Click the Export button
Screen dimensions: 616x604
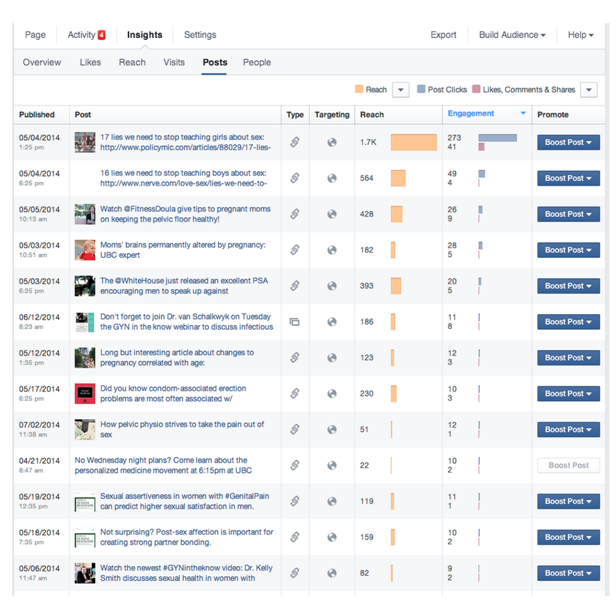443,35
